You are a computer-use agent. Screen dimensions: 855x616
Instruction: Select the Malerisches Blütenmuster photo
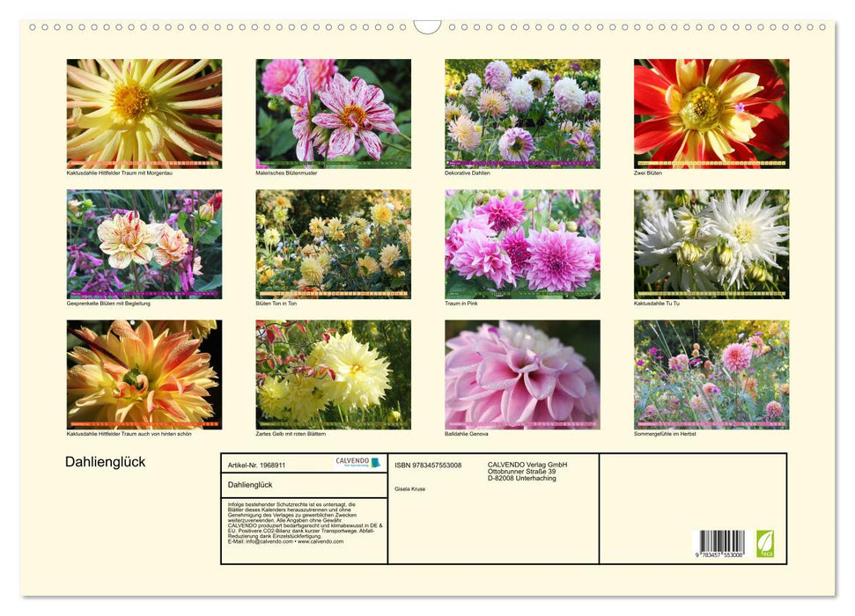(333, 114)
